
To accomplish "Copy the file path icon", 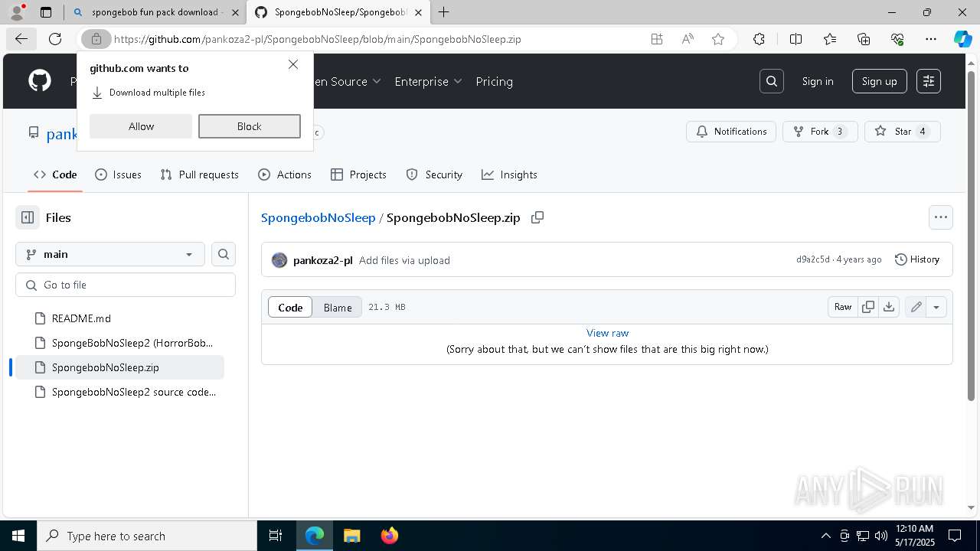I will point(537,217).
